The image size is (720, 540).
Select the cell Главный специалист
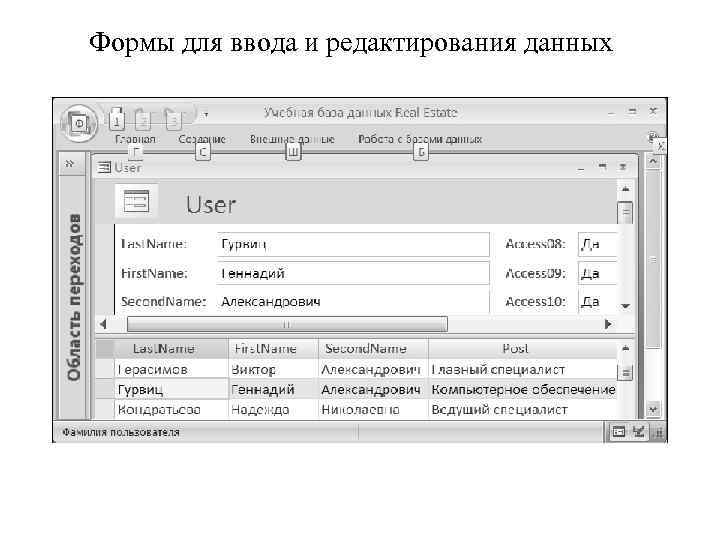point(523,369)
